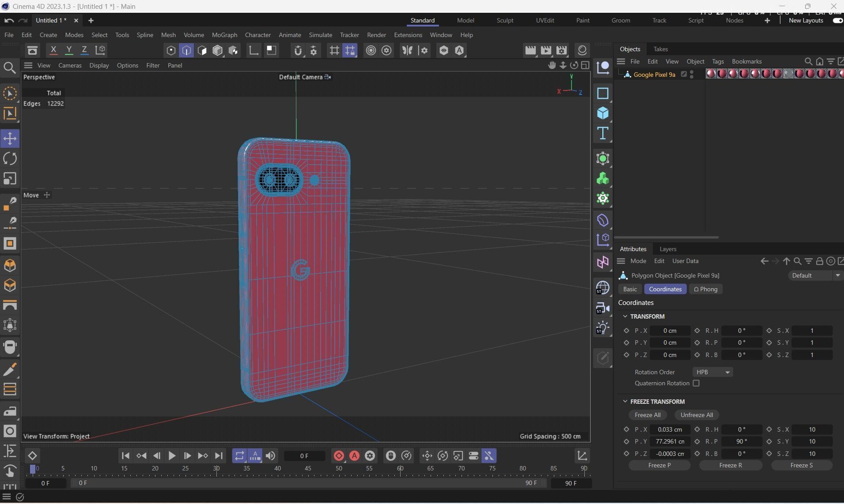Screen dimensions: 844x504
Task: Play the animation forward
Action: [x=172, y=456]
